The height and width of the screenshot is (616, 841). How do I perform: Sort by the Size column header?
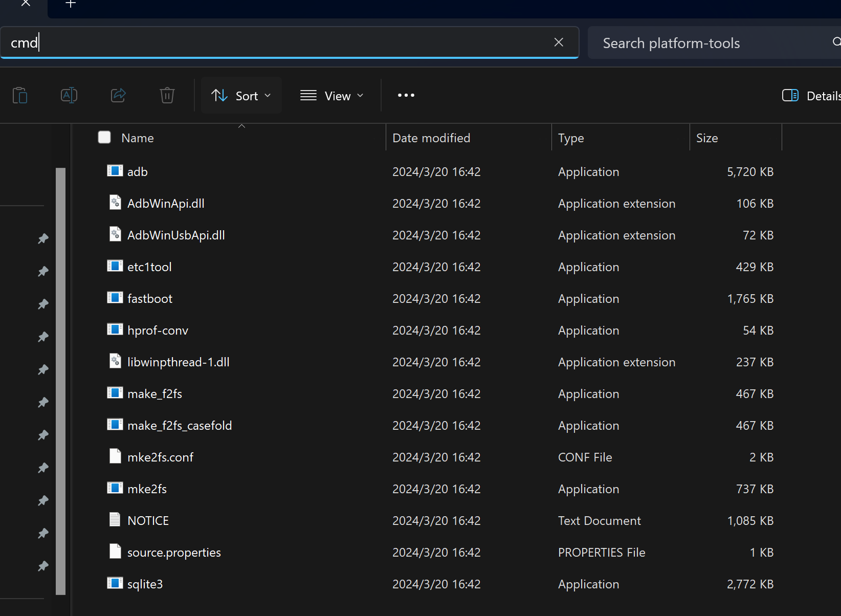tap(707, 138)
